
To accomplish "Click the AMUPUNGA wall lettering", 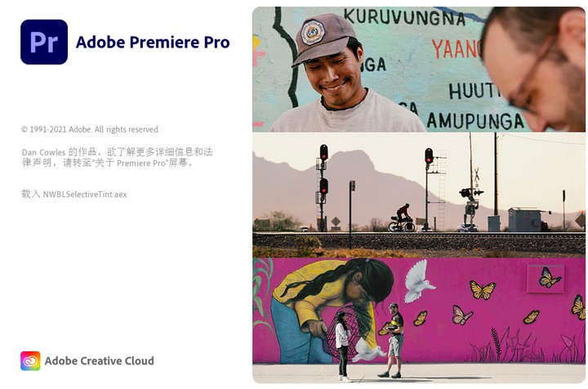I will tap(475, 120).
